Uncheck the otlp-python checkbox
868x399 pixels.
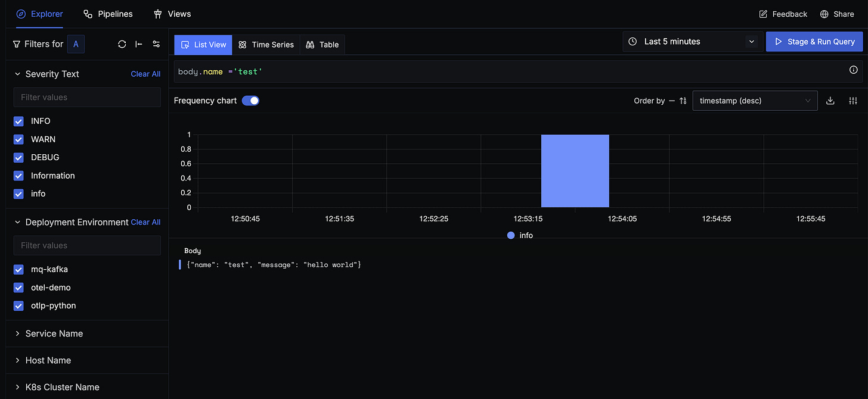(18, 306)
